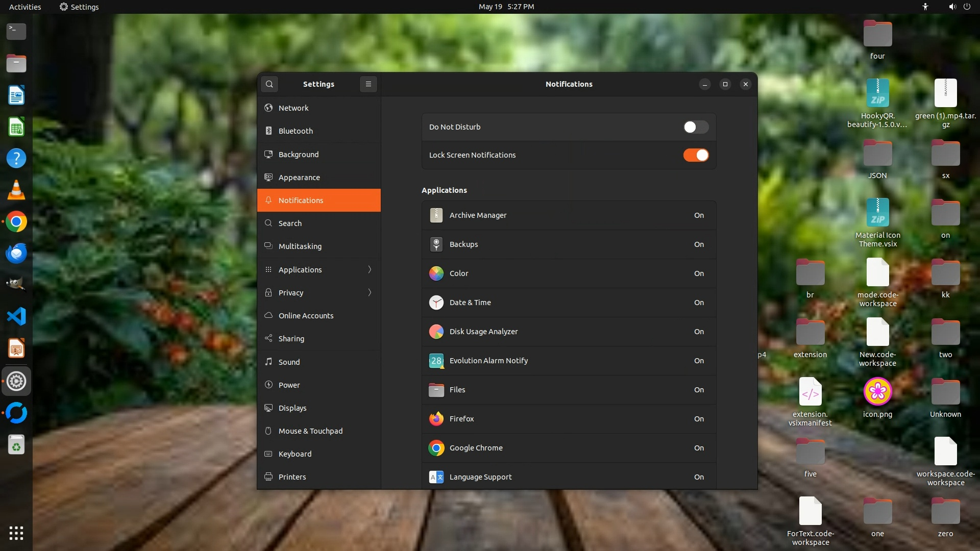
Task: Open VLC media player from the dock
Action: point(16,190)
